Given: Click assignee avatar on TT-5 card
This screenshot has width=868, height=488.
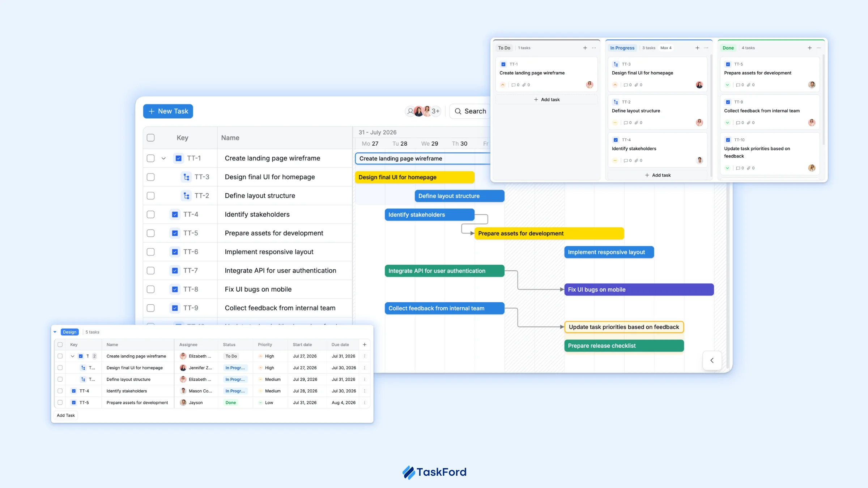Looking at the screenshot, I should click(812, 85).
